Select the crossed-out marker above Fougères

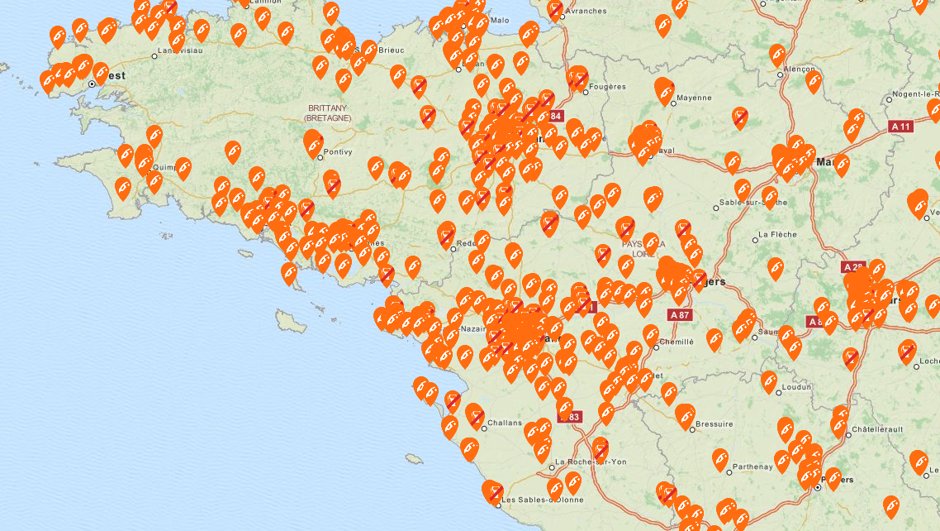coord(578,78)
